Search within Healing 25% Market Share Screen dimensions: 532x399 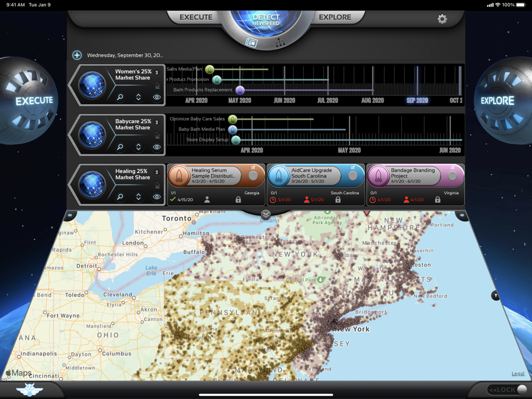120,197
